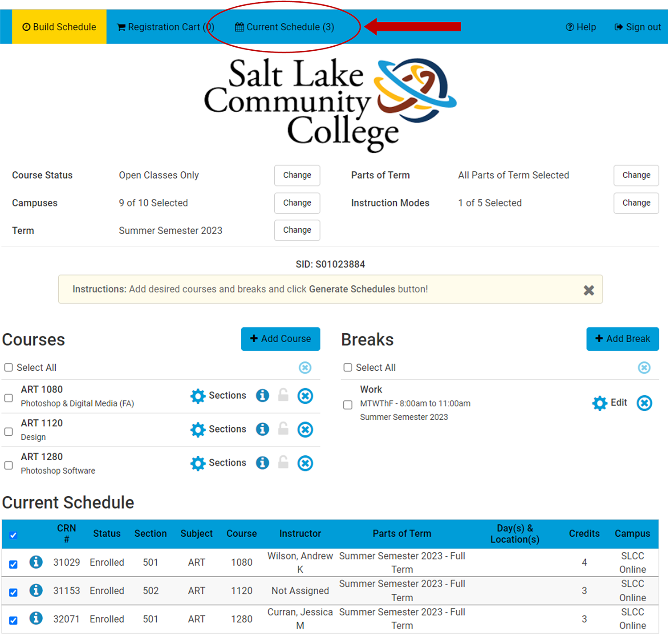Click the info icon for ART 1120
This screenshot has height=644, width=670.
(x=262, y=430)
